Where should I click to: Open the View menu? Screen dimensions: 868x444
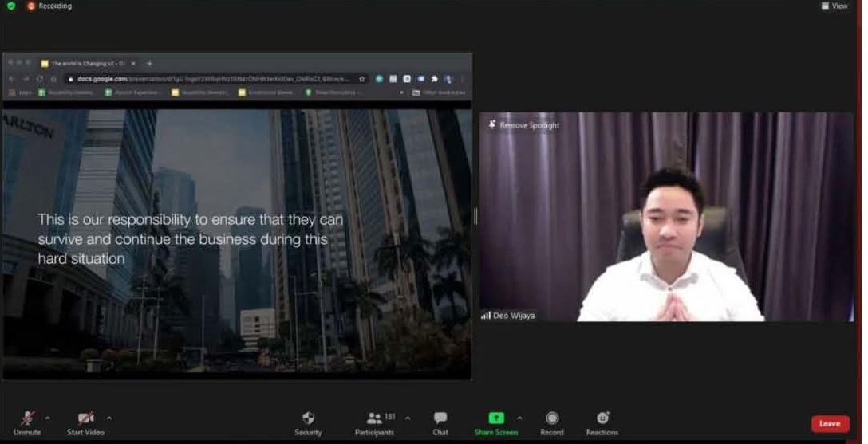tap(834, 6)
